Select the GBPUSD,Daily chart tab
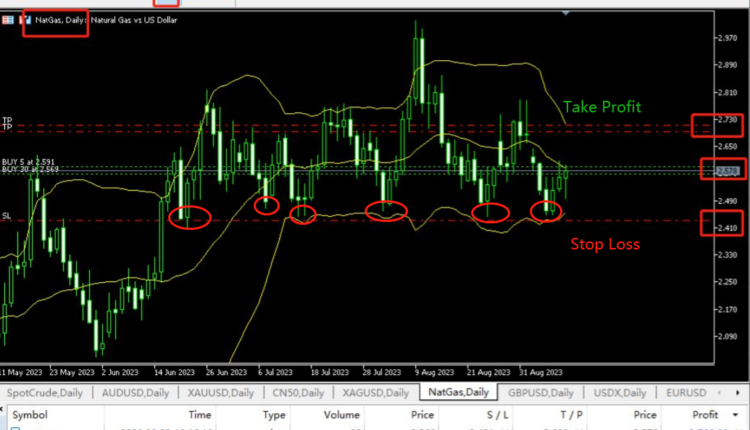The image size is (750, 430). click(540, 393)
